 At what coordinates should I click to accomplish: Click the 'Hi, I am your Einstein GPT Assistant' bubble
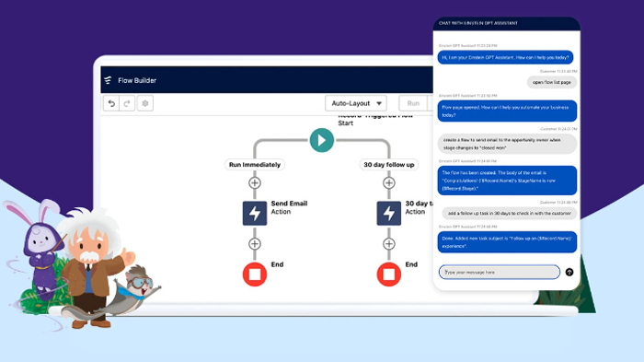tap(505, 58)
